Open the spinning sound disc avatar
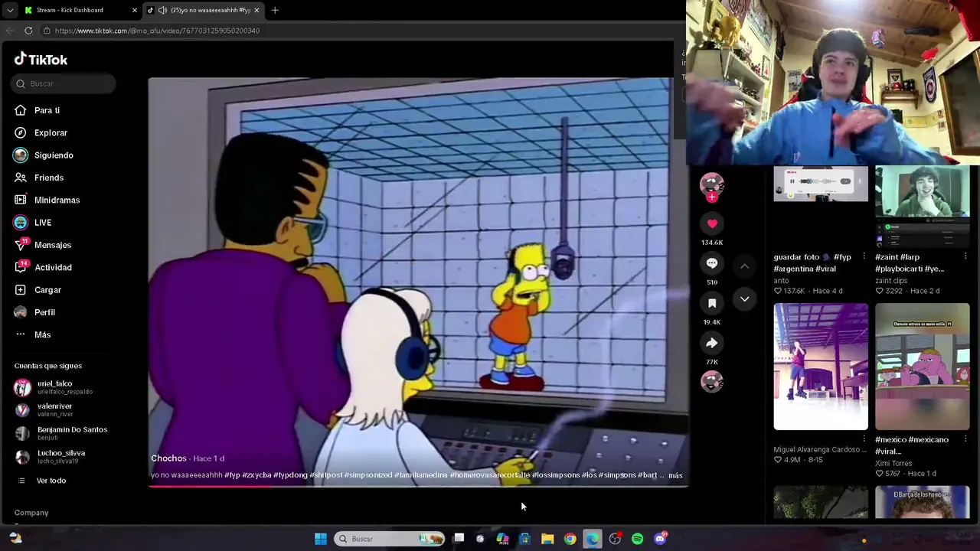Screen dimensions: 980x551 point(712,381)
